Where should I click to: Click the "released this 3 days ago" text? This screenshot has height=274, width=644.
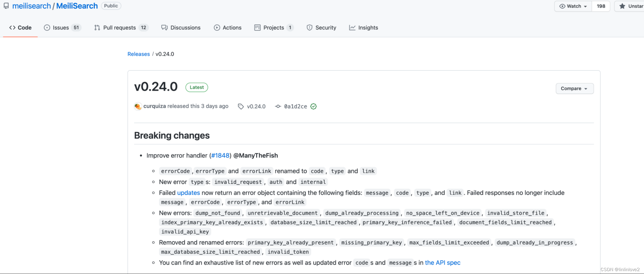(x=198, y=106)
